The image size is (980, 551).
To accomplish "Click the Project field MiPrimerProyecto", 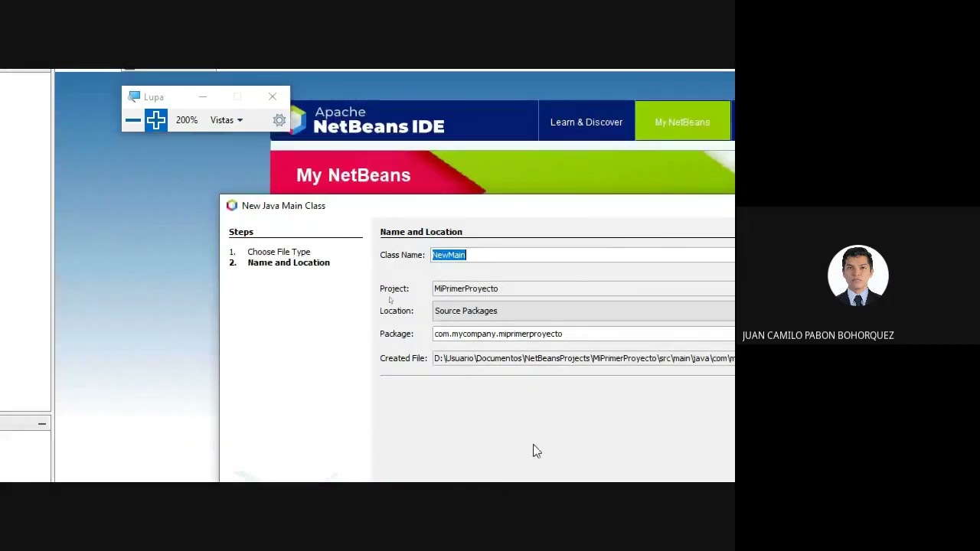I will tap(583, 289).
